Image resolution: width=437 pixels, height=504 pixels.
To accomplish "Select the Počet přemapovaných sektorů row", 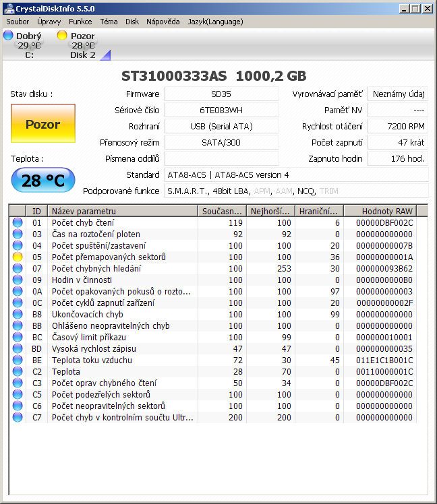I will click(x=213, y=257).
